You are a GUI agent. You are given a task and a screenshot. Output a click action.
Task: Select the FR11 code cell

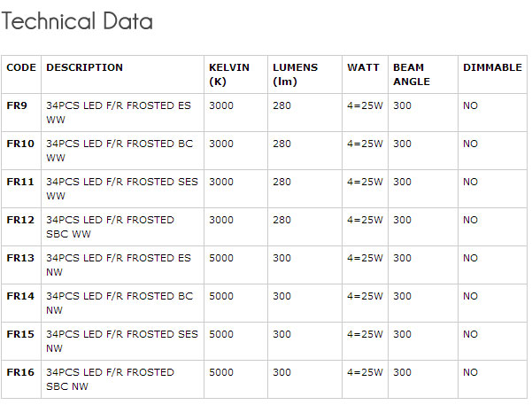pos(20,182)
